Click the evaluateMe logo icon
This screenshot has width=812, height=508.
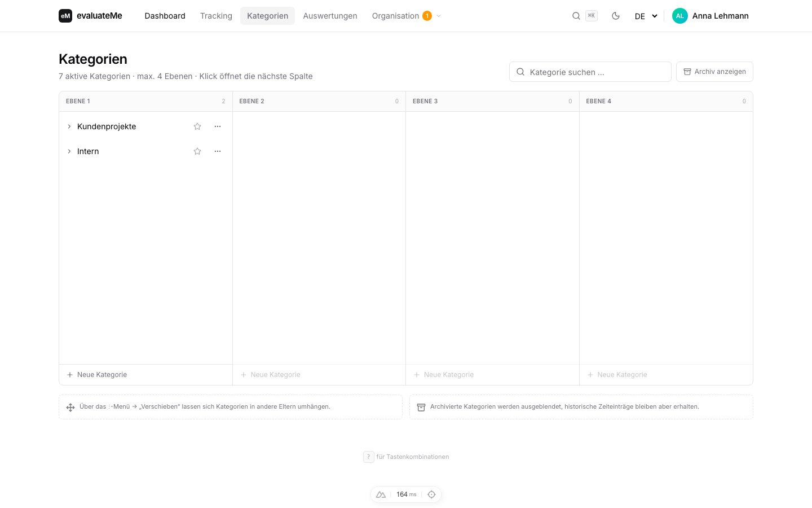point(65,16)
